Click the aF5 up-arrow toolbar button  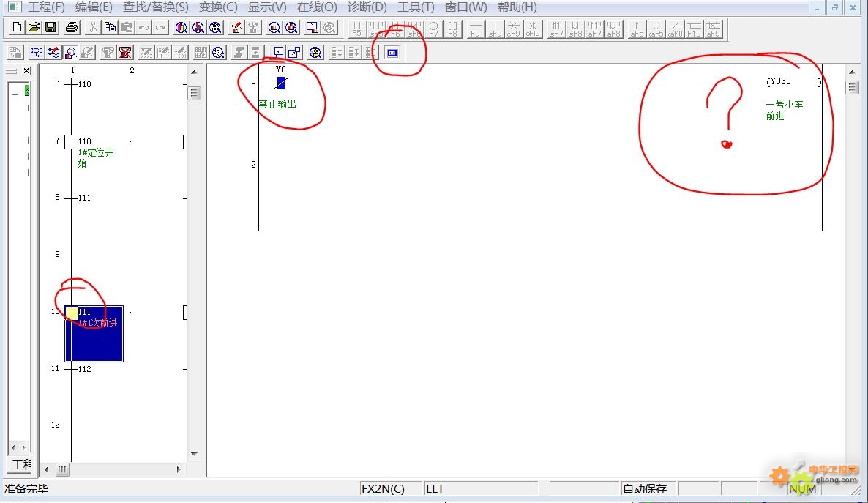637,29
